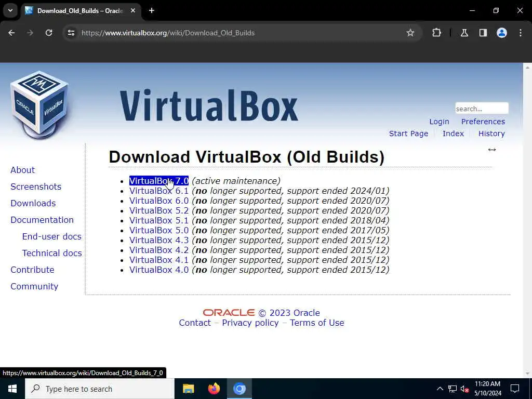This screenshot has width=532, height=399.
Task: Reload the current page
Action: (49, 33)
